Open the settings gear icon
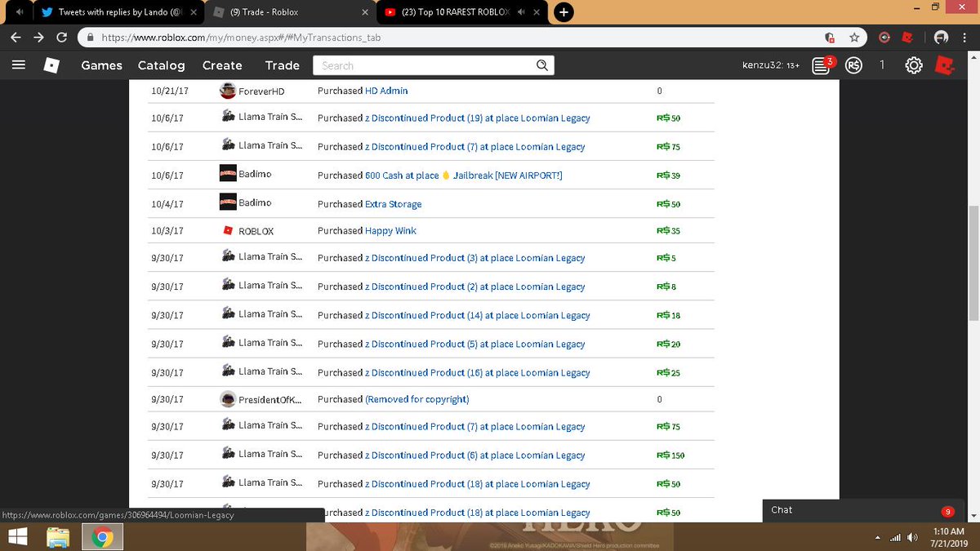 tap(914, 65)
